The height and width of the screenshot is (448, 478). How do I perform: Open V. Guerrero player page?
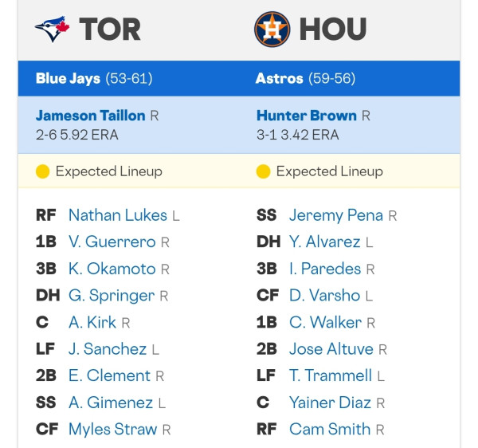pyautogui.click(x=112, y=242)
